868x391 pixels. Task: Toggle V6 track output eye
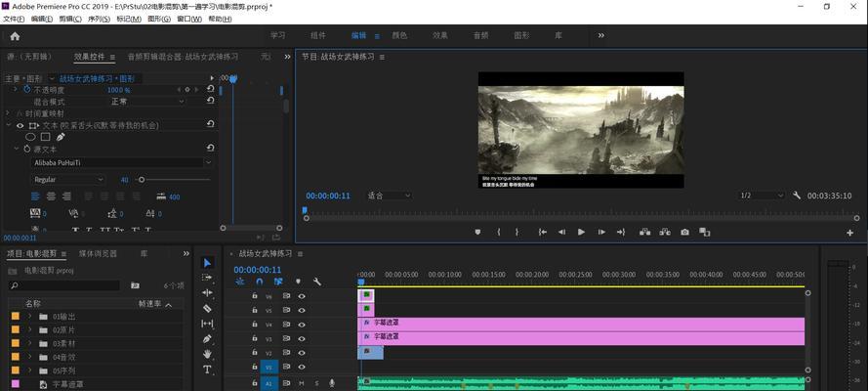click(x=302, y=296)
